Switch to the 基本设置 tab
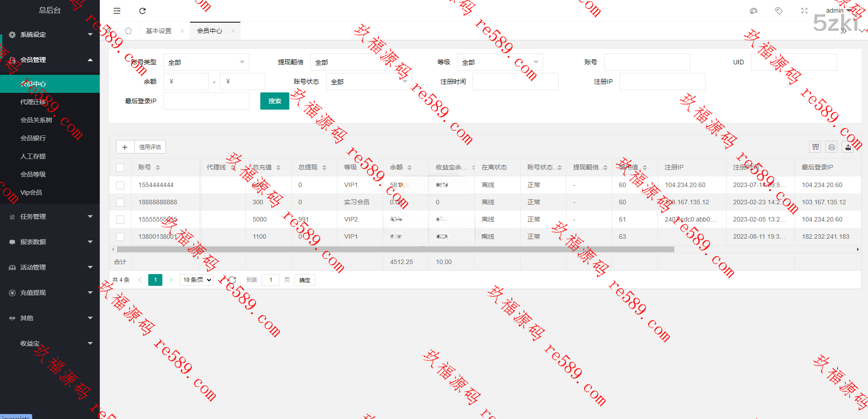 159,31
